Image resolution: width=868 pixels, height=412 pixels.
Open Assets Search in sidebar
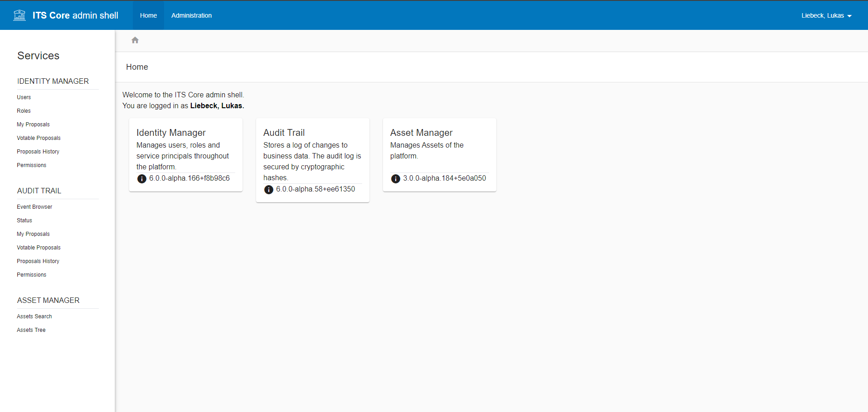[x=34, y=316]
